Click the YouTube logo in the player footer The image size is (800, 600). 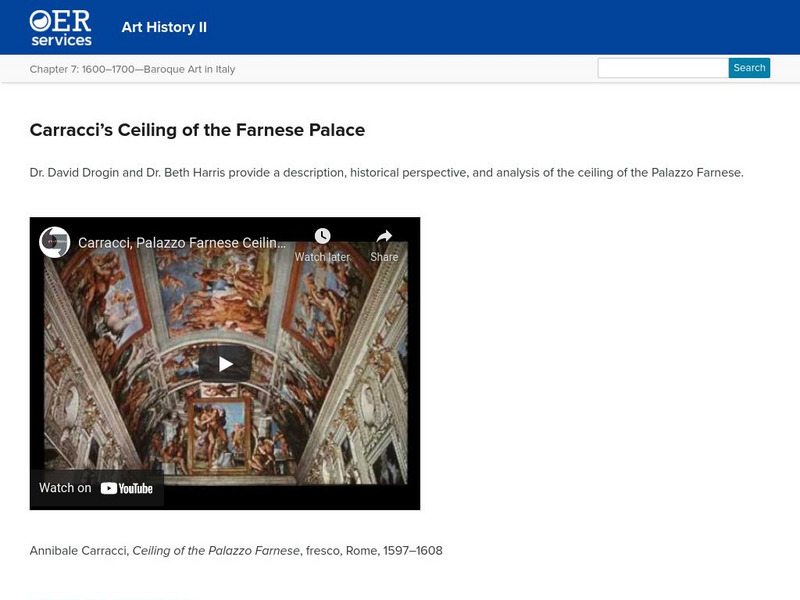coord(126,489)
